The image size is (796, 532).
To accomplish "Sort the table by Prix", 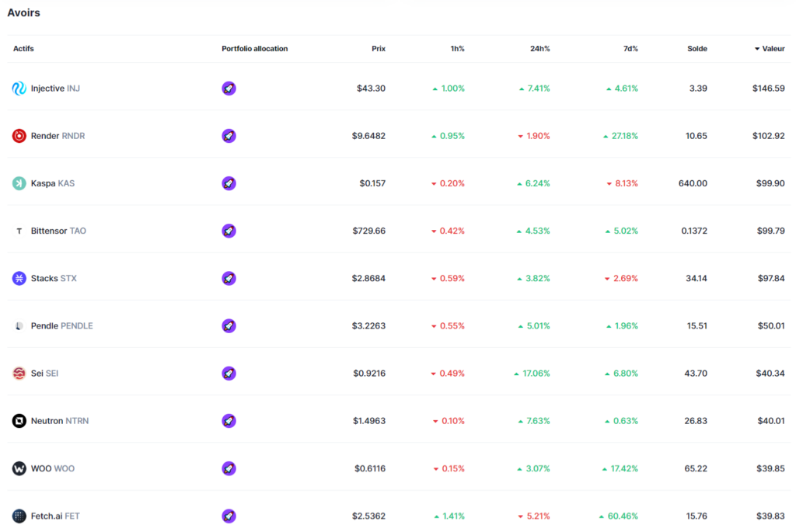I will pos(379,48).
